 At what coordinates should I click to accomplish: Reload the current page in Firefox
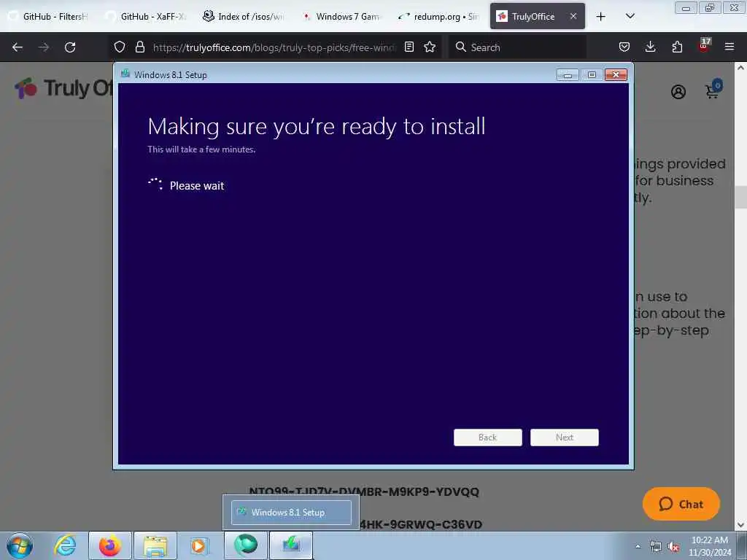click(x=70, y=47)
